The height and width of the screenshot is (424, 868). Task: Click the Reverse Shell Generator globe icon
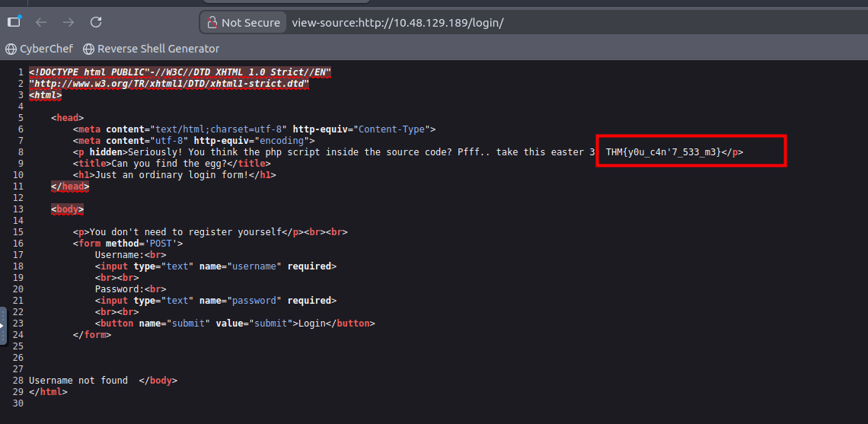point(89,49)
